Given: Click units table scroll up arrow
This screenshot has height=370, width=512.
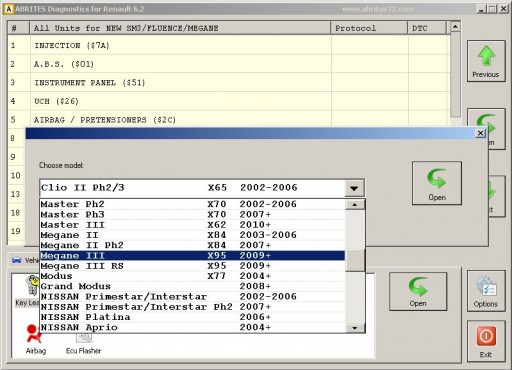Looking at the screenshot, I should point(455,26).
